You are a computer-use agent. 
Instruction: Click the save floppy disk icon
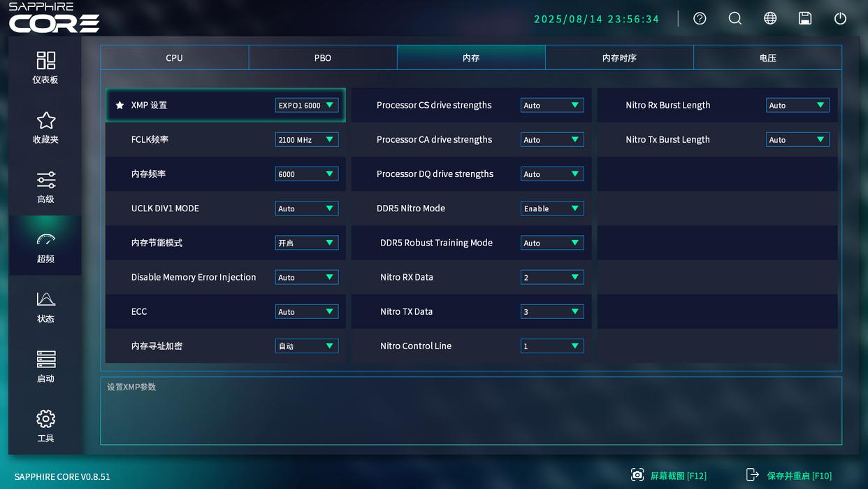tap(805, 19)
